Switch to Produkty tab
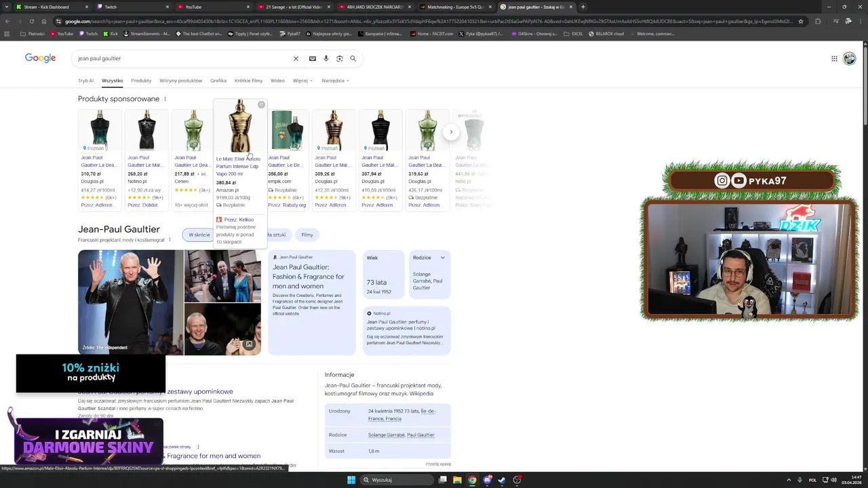The image size is (868, 488). pyautogui.click(x=141, y=81)
